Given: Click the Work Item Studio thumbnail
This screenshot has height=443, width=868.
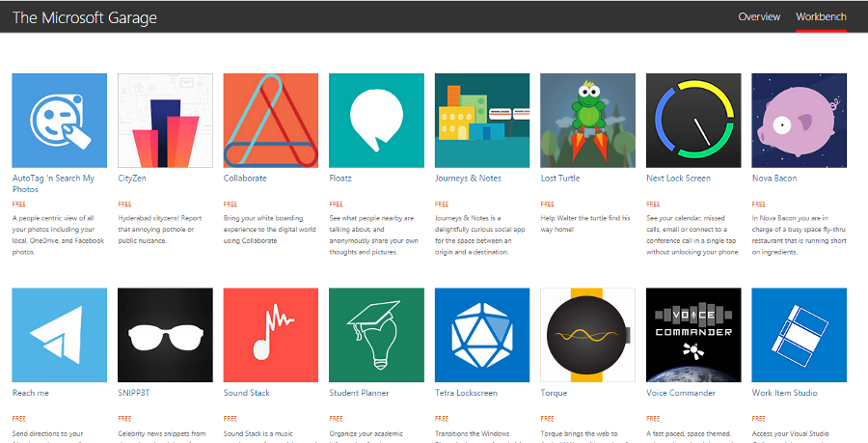Looking at the screenshot, I should [800, 335].
